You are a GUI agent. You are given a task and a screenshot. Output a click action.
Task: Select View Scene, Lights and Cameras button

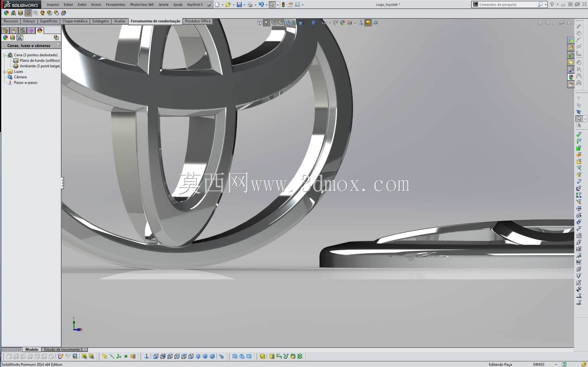coord(20,38)
